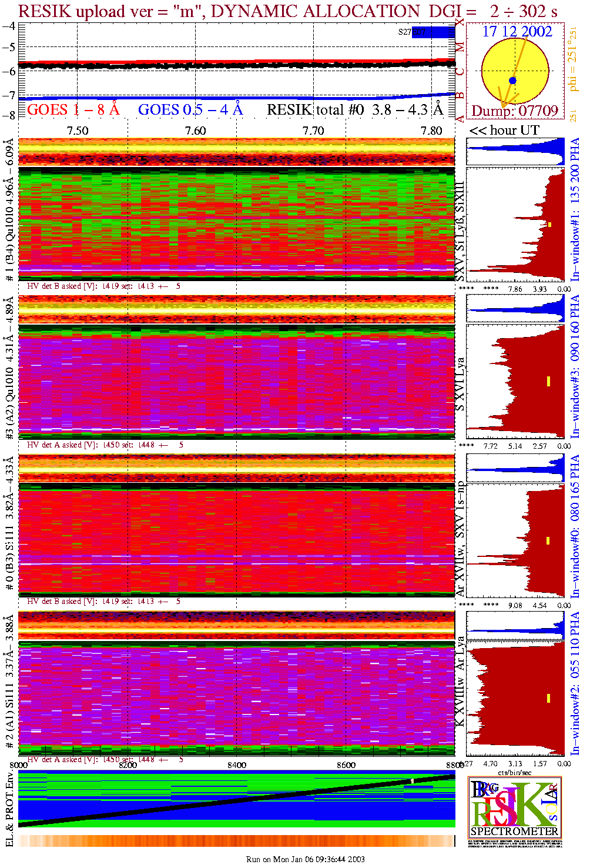Click the GOES 1 – 8 Å legend
The image size is (590, 868).
coord(73,110)
